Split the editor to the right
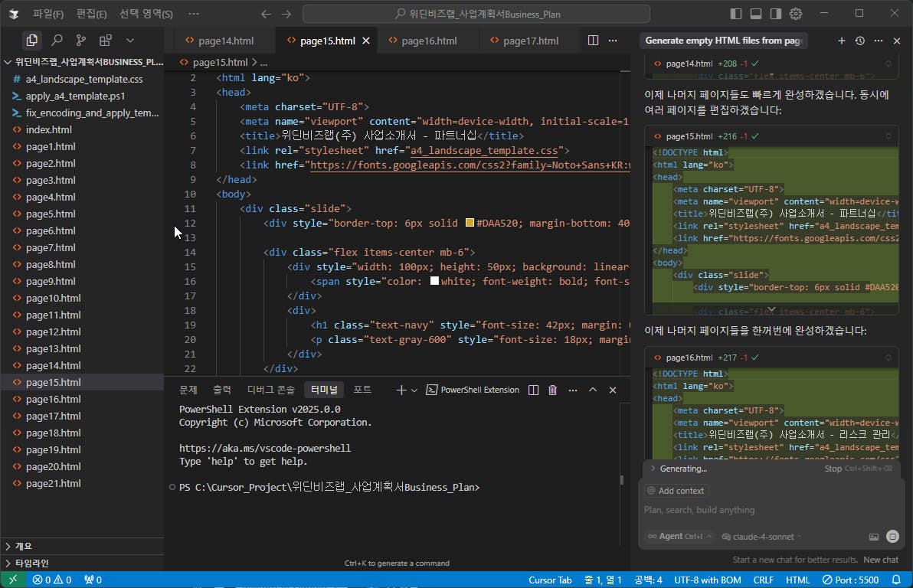This screenshot has height=588, width=913. point(593,40)
